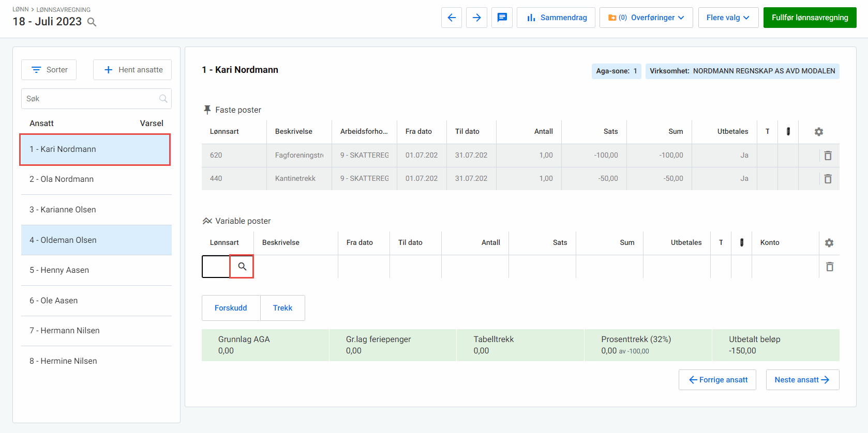Click Fullfør lønnsavregning button
Image resolution: width=868 pixels, height=433 pixels.
pos(810,18)
